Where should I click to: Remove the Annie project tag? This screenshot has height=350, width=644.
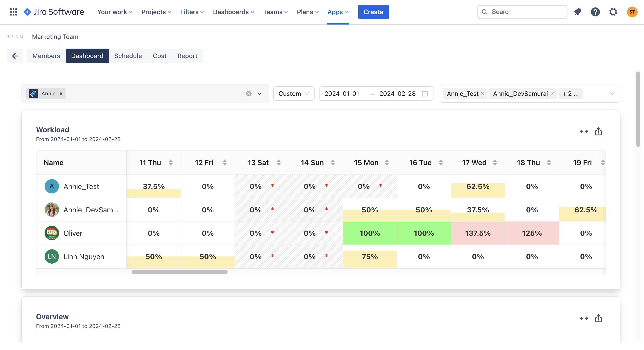[61, 93]
